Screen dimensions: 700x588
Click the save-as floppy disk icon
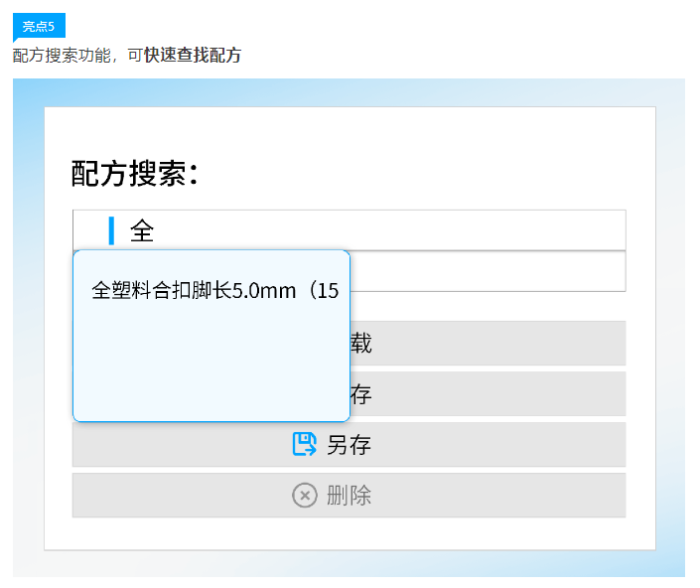305,444
